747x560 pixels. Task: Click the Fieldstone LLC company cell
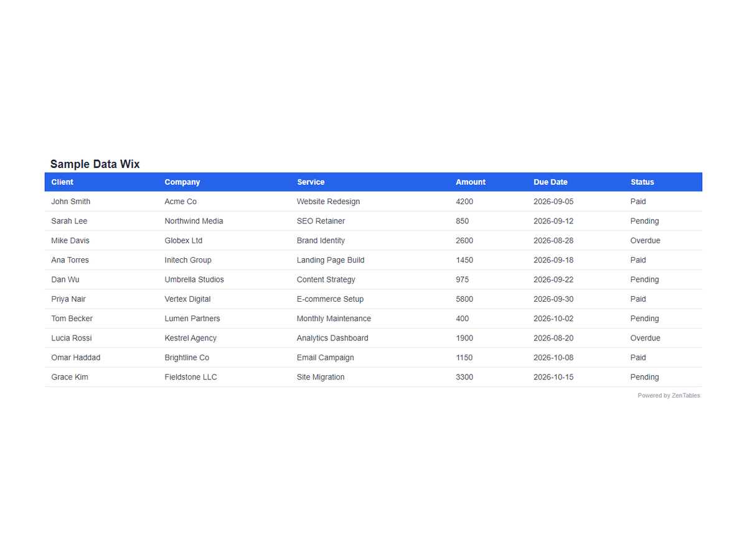coord(190,377)
